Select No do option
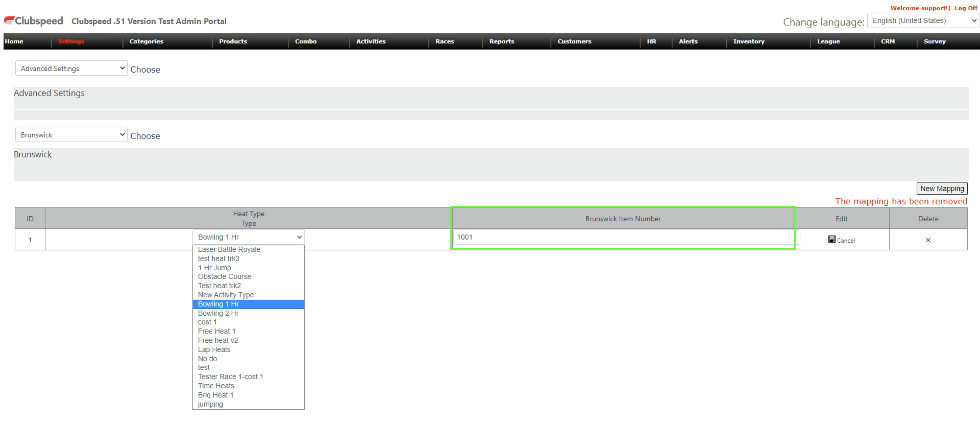Image resolution: width=980 pixels, height=423 pixels. 248,359
